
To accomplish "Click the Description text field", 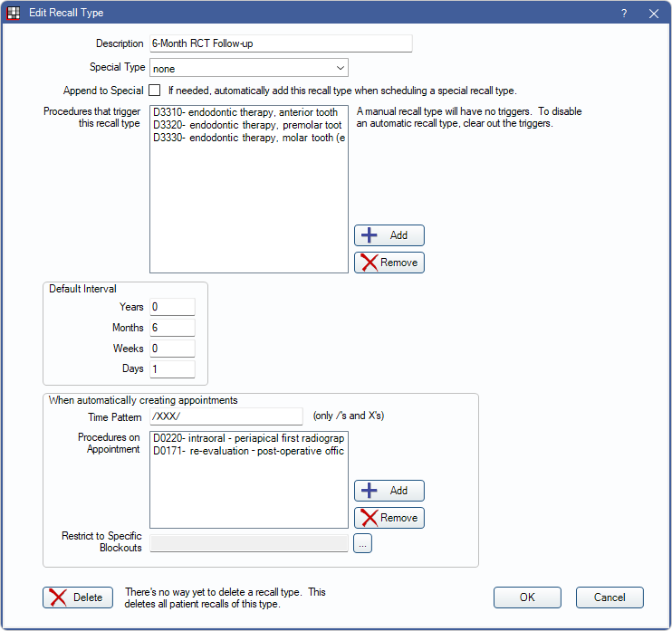I will [x=281, y=43].
